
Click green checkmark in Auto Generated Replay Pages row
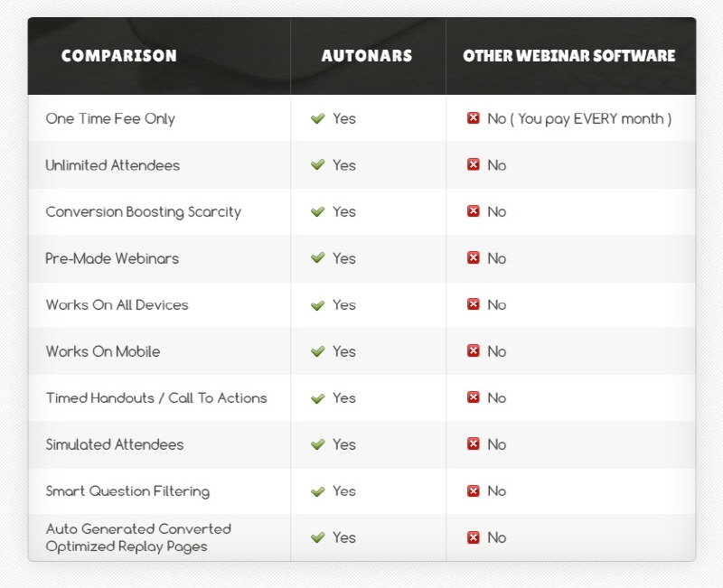point(318,537)
